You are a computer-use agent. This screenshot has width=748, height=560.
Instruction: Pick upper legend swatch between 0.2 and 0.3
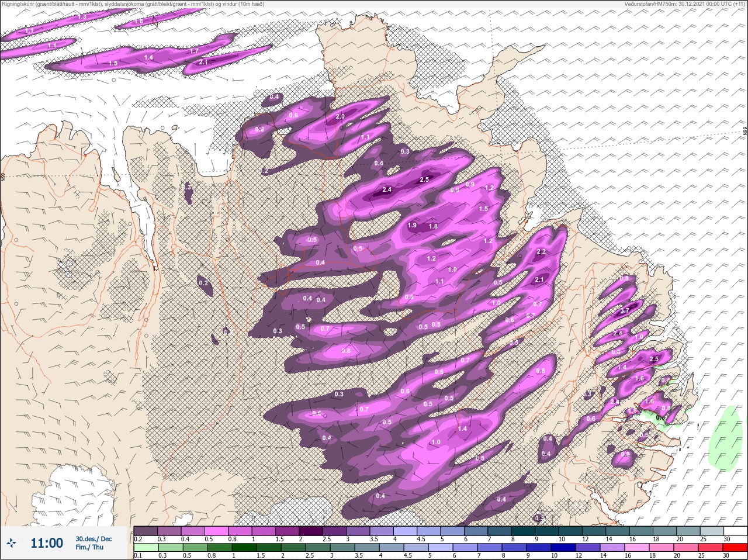[146, 531]
